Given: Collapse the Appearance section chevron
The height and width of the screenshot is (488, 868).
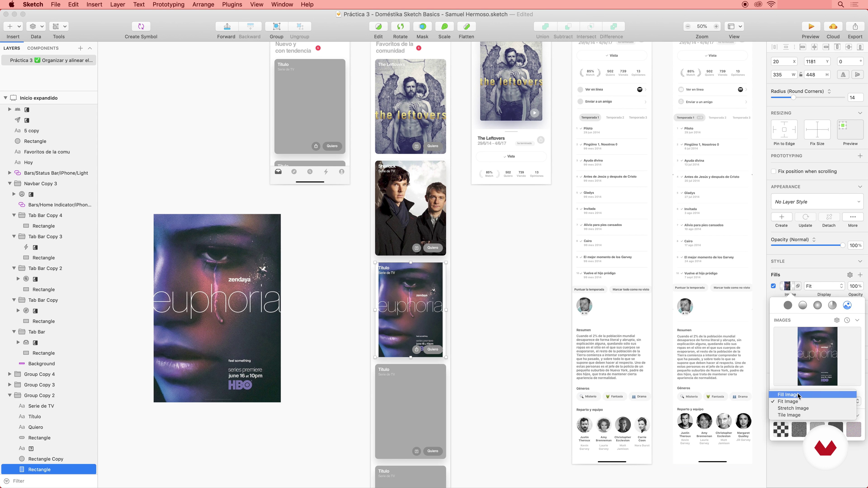Looking at the screenshot, I should (860, 187).
